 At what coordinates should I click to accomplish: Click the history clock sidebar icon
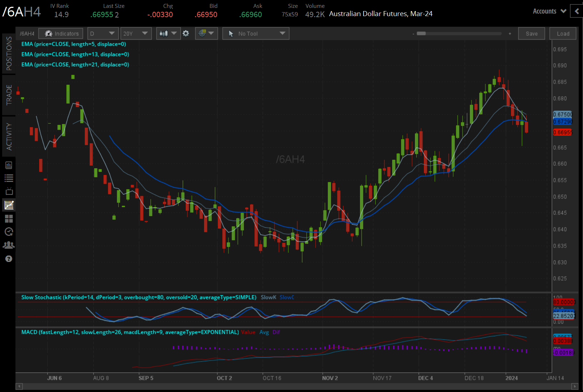9,232
